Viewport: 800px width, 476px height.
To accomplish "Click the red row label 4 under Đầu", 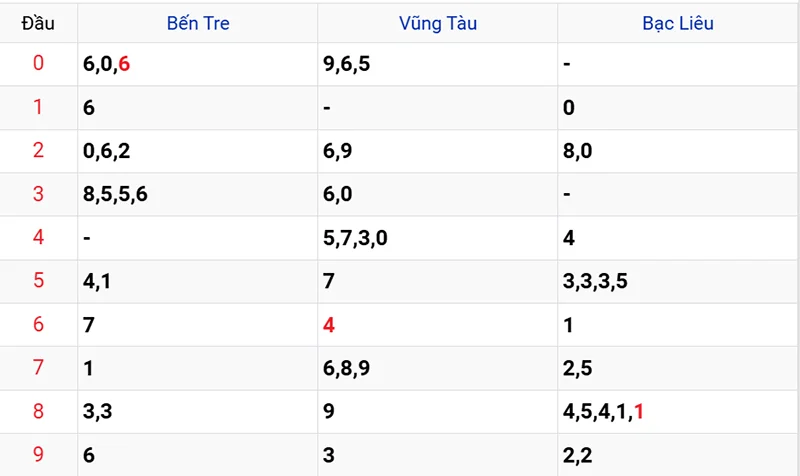I will pos(38,238).
